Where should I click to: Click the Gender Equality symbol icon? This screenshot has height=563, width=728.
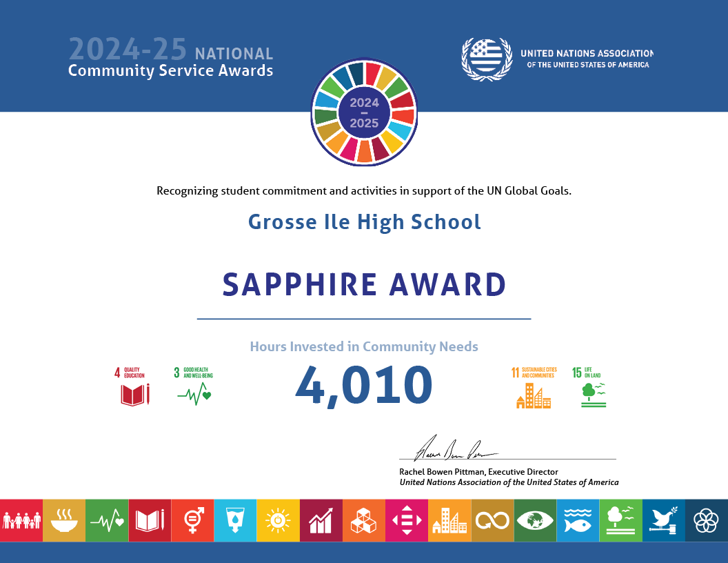coord(192,520)
